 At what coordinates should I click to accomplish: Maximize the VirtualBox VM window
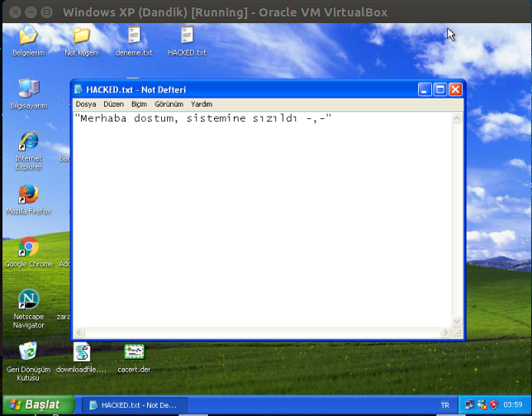tap(46, 12)
